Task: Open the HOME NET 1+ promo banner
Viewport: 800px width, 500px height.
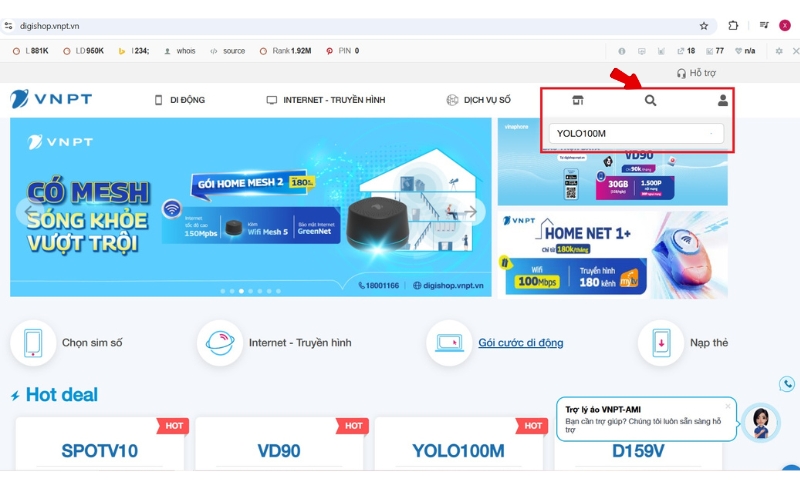Action: pos(613,255)
